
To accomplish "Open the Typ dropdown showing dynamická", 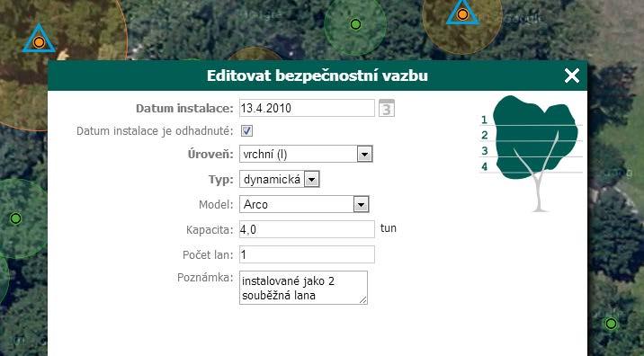I will coord(280,180).
